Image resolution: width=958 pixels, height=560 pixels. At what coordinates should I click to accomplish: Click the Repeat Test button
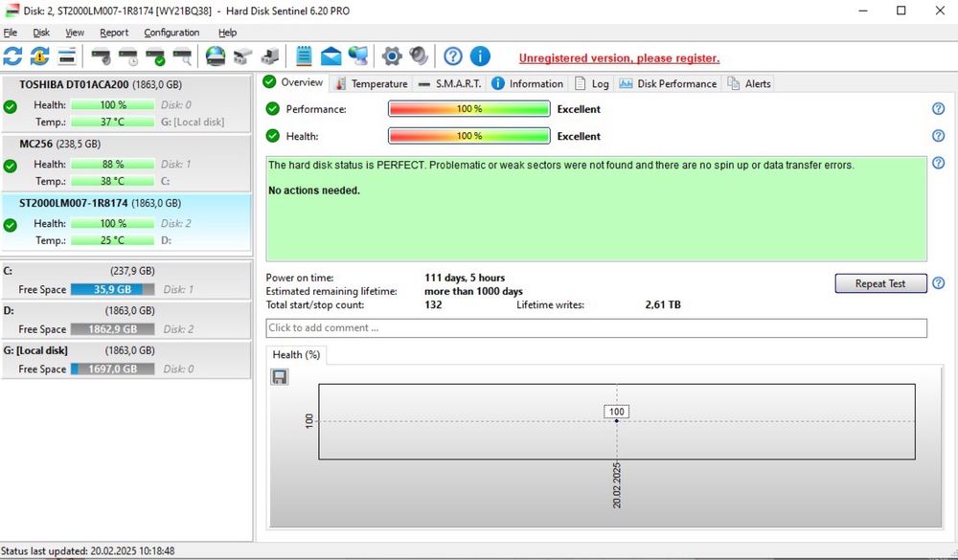pyautogui.click(x=880, y=283)
